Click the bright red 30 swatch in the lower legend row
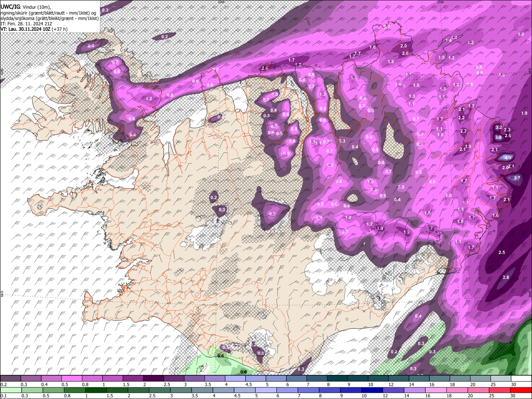Image resolution: width=532 pixels, height=399 pixels. click(520, 390)
